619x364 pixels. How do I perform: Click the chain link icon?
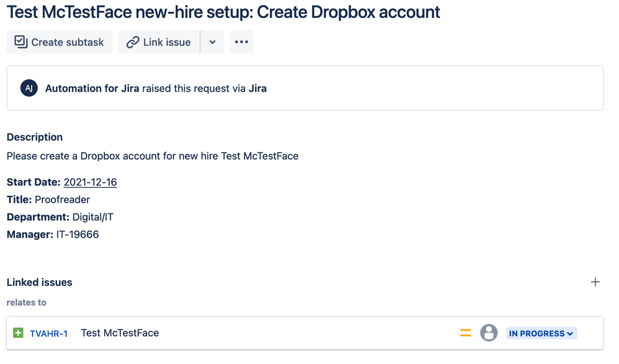133,42
